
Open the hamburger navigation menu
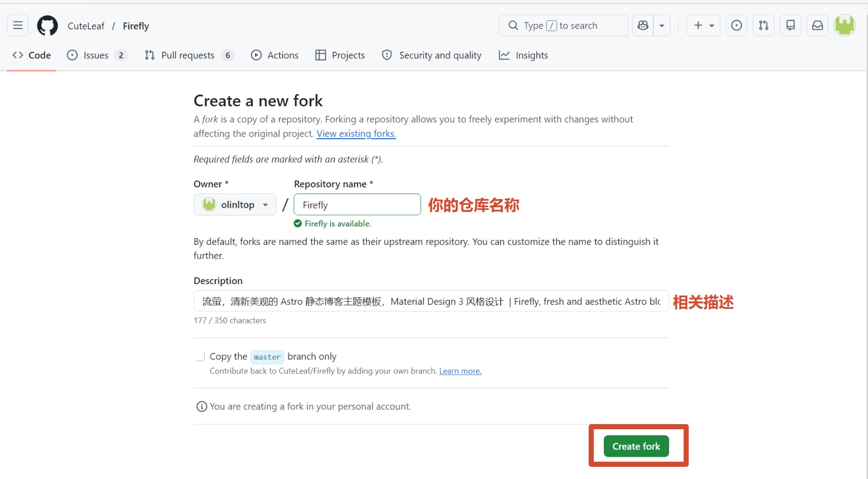pyautogui.click(x=18, y=25)
